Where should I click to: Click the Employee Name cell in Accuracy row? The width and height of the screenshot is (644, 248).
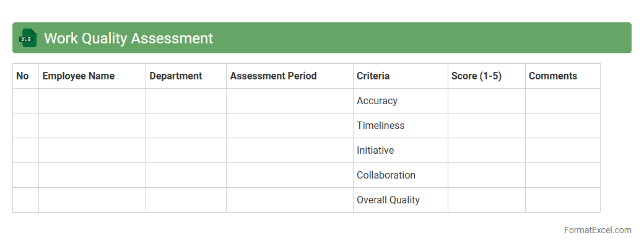coord(92,101)
